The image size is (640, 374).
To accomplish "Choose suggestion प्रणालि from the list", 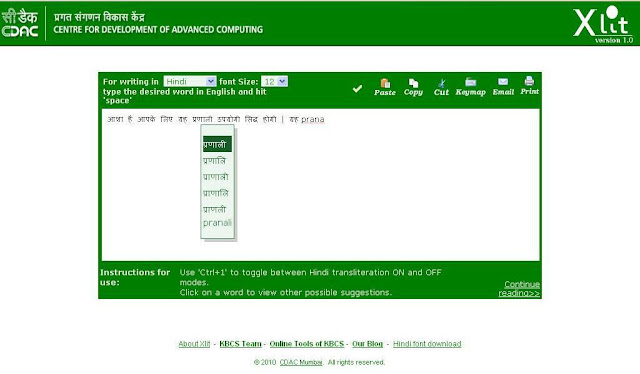I will point(215,161).
